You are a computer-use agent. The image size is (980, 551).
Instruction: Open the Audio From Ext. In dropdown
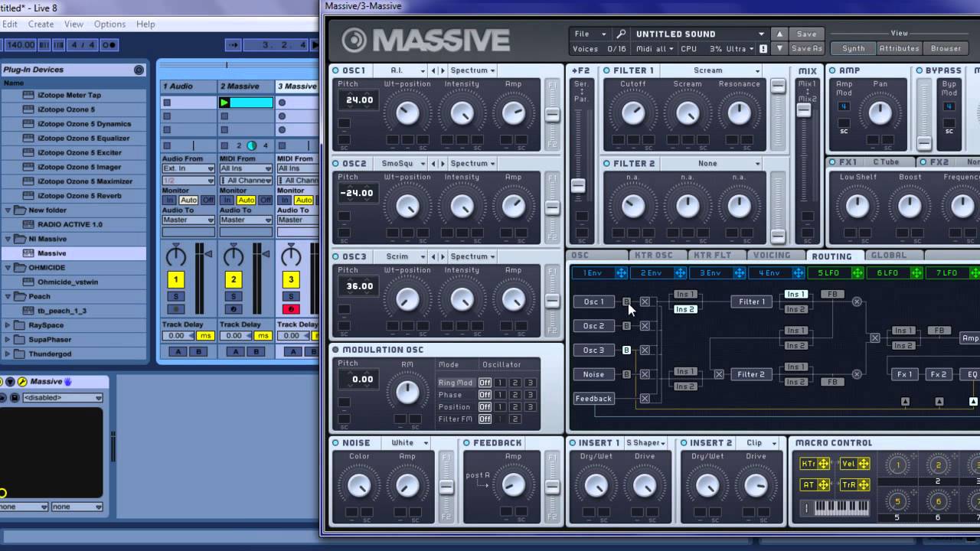[x=188, y=168]
